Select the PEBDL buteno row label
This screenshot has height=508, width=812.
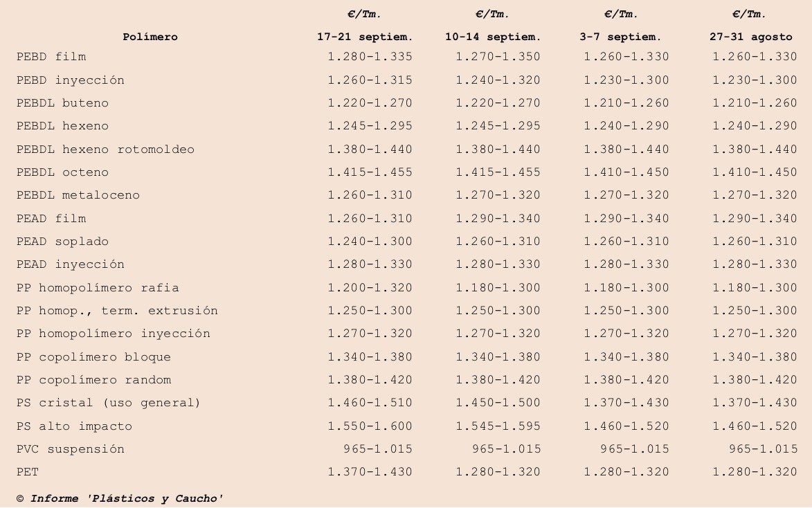tap(63, 102)
